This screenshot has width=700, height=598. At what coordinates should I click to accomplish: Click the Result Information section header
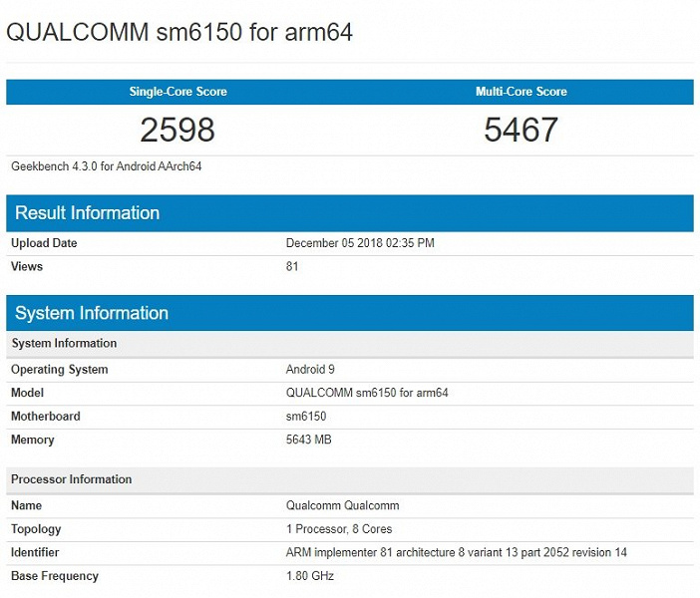click(87, 213)
